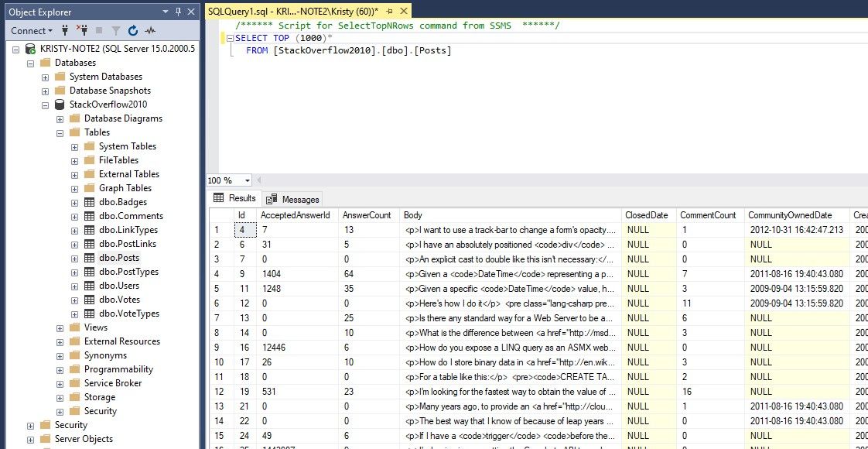The image size is (868, 449).
Task: Click the pin icon on SQLQuery1.sql tab
Action: tap(389, 11)
